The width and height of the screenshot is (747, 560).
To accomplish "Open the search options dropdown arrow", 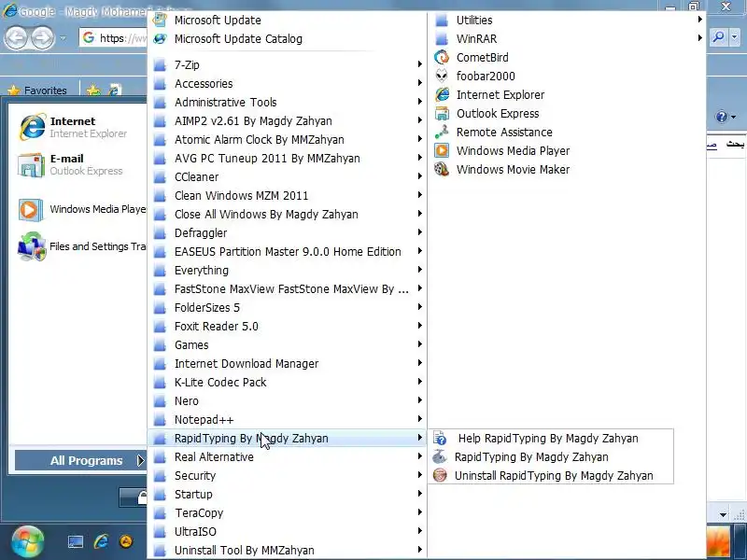I will [735, 36].
